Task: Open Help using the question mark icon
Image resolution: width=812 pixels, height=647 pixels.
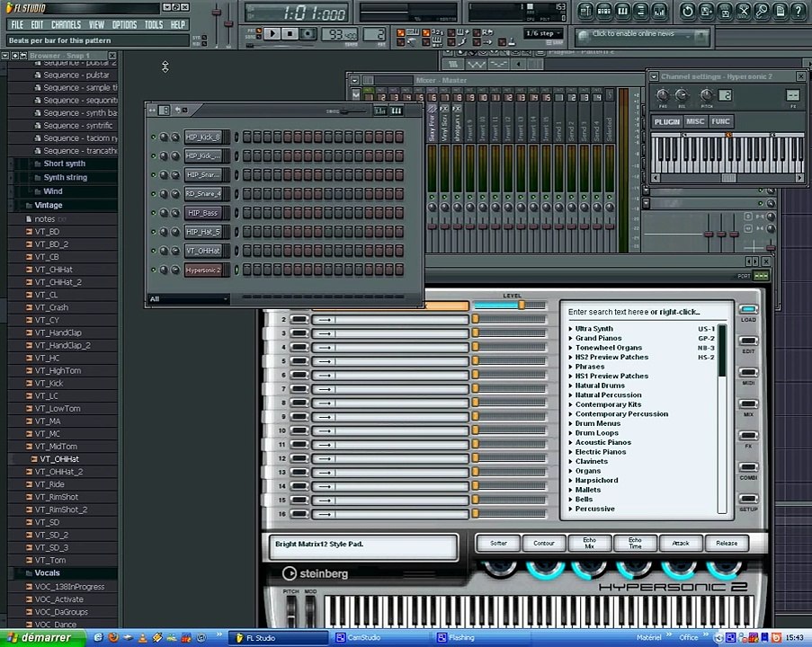Action: [x=799, y=11]
